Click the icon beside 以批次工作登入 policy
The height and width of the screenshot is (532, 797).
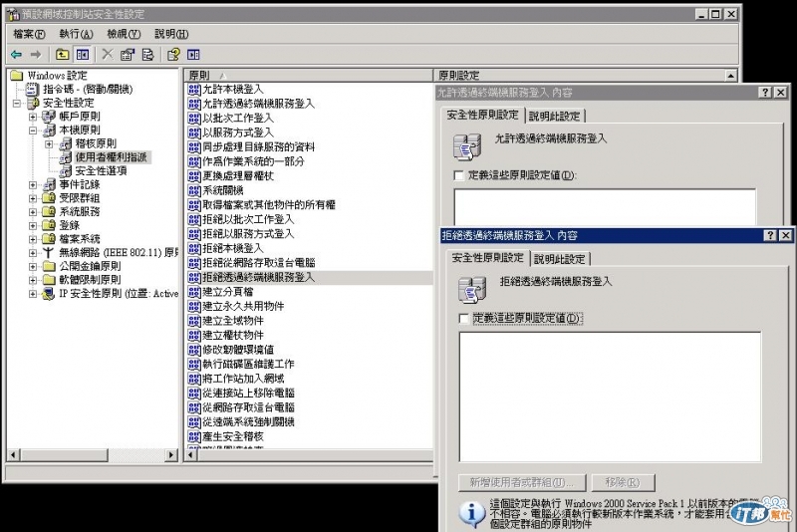(193, 119)
